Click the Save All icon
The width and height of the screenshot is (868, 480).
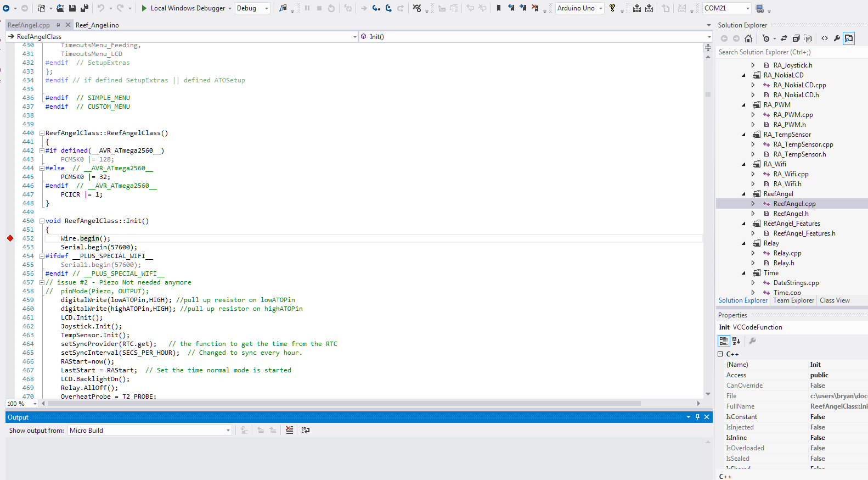(84, 8)
